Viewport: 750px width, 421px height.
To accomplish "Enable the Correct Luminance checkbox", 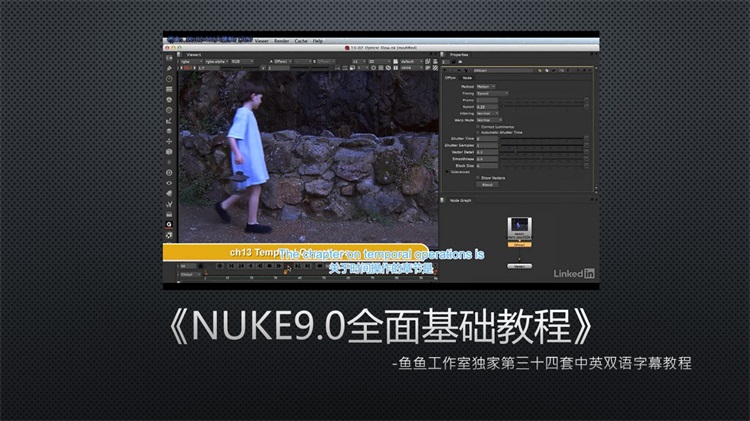I will click(478, 127).
